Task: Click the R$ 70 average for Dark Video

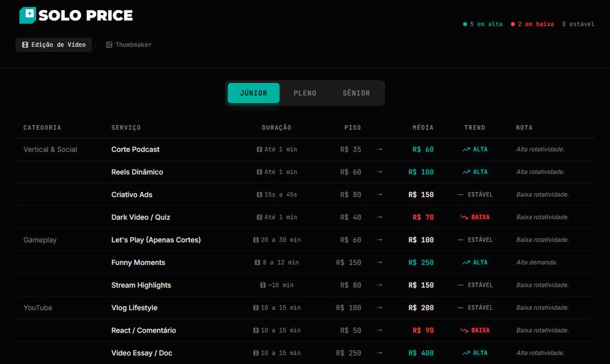Action: click(x=423, y=217)
